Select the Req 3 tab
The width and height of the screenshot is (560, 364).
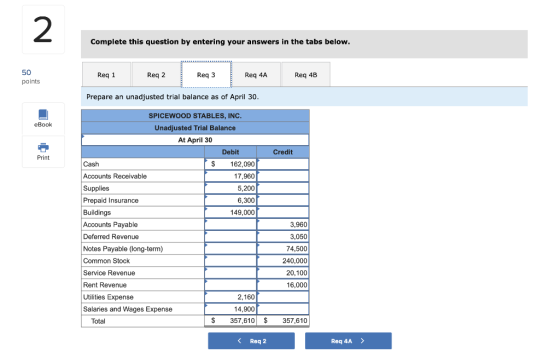point(206,74)
